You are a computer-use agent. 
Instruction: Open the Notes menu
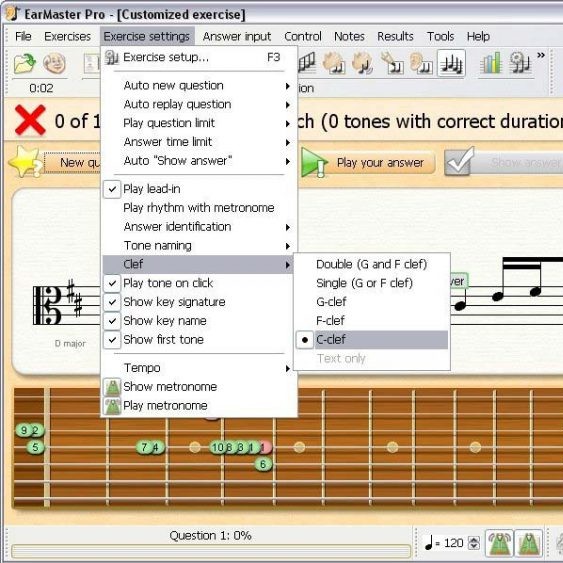coord(349,36)
